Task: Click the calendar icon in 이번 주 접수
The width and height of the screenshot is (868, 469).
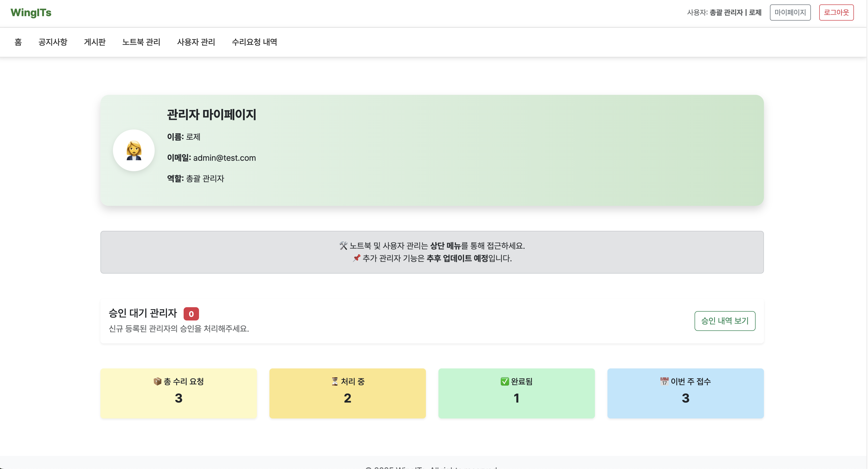Action: (664, 381)
